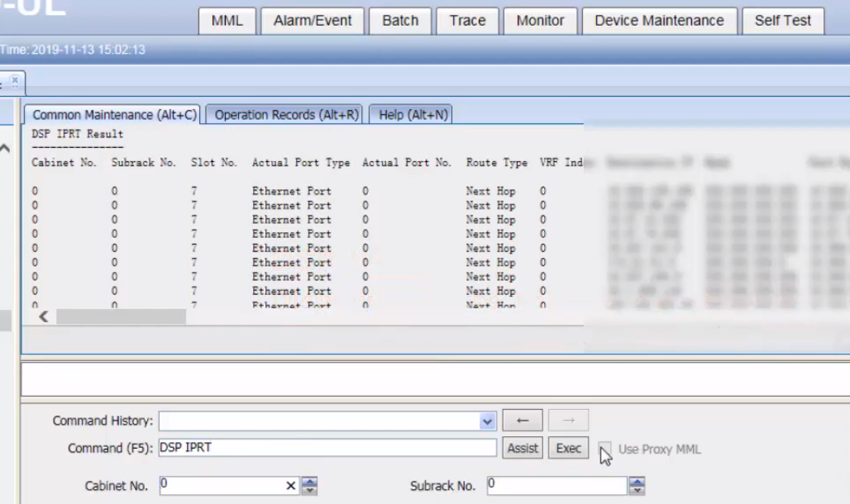This screenshot has height=504, width=850.
Task: Open the Help (Alt+N) tab
Action: [x=413, y=115]
